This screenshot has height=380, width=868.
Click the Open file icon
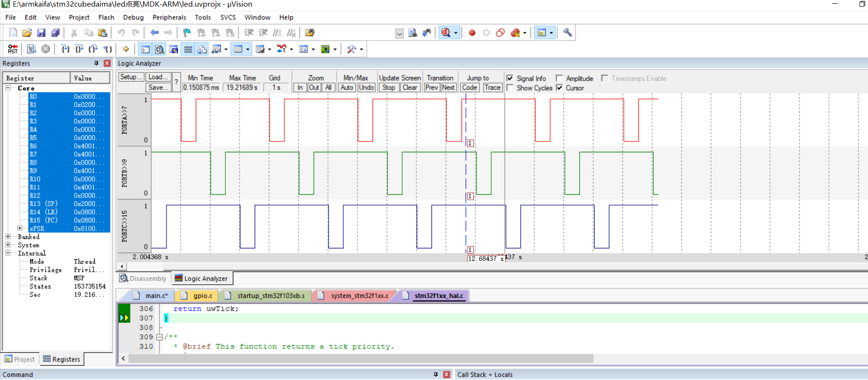pos(27,33)
